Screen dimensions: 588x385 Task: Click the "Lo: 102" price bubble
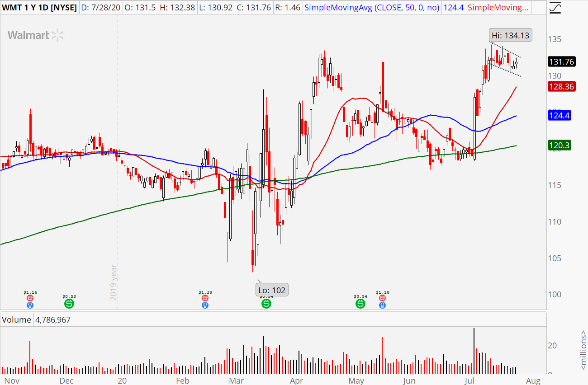coord(273,290)
